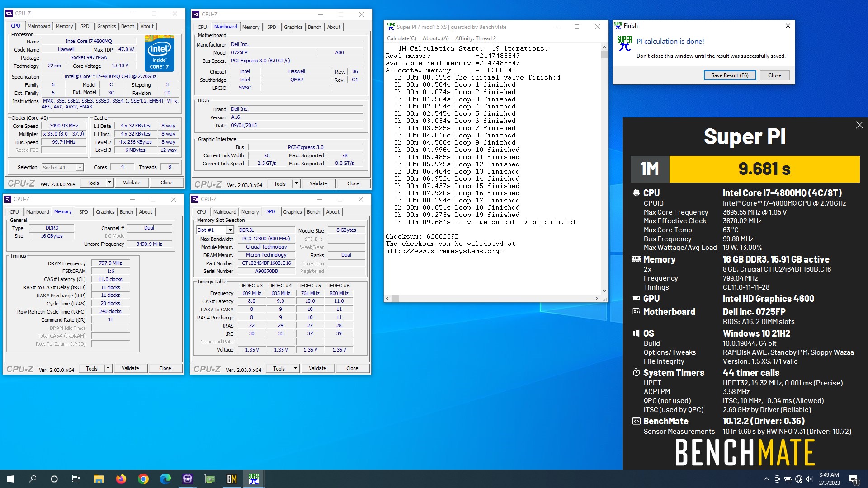Image resolution: width=868 pixels, height=488 pixels.
Task: Open Graphics tab in Mainboard window
Action: (x=293, y=27)
